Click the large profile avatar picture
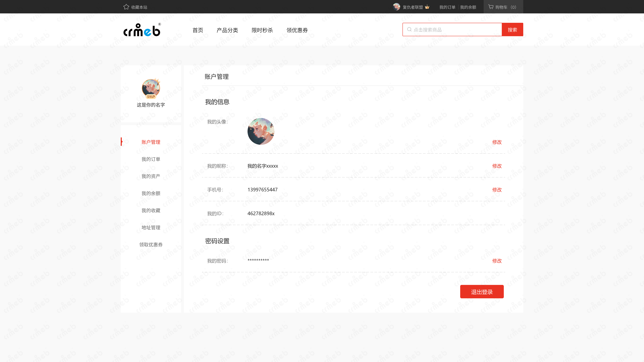Viewport: 644px width, 362px height. pos(261,131)
